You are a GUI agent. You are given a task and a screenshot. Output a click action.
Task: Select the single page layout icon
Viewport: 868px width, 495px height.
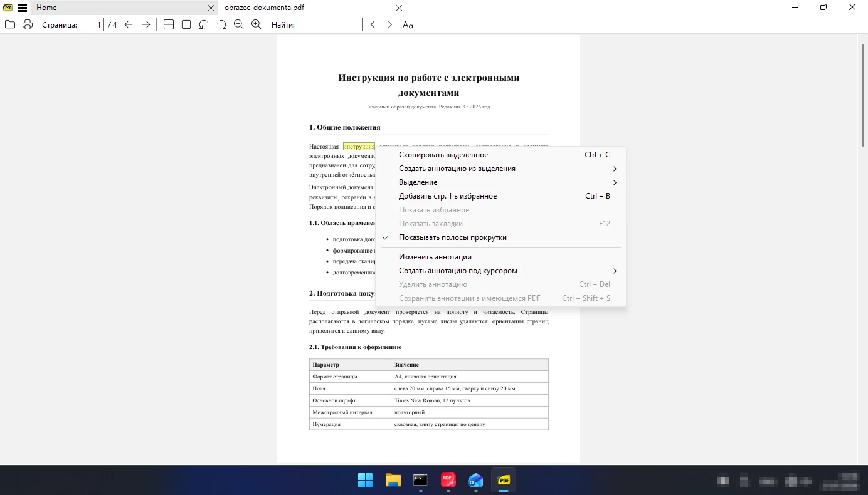pyautogui.click(x=186, y=24)
